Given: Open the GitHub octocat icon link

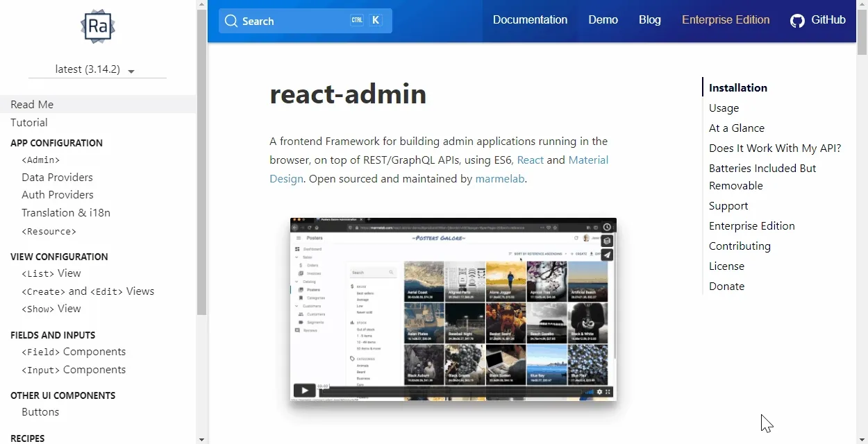Looking at the screenshot, I should 797,21.
